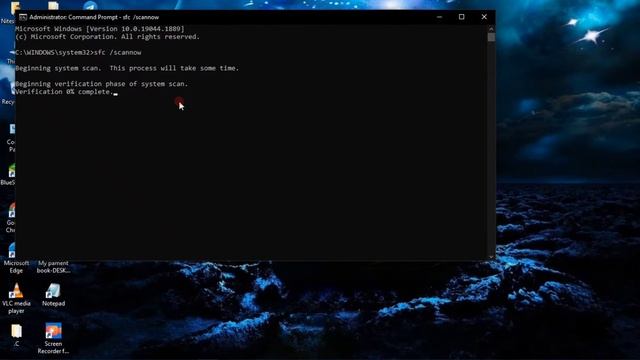This screenshot has width=640, height=360.
Task: Click the 'Verification 0% complete.' line
Action: tap(64, 92)
